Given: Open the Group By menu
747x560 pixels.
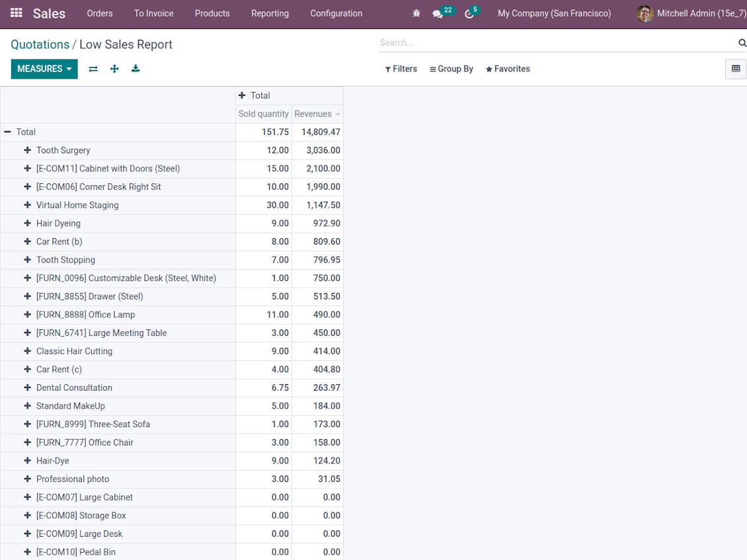Looking at the screenshot, I should (451, 69).
